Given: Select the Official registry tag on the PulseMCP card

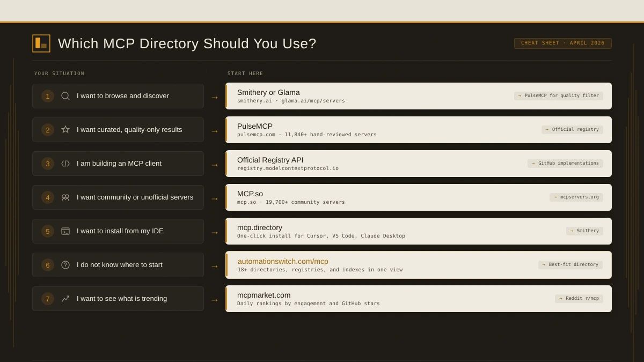Looking at the screenshot, I should pos(572,129).
